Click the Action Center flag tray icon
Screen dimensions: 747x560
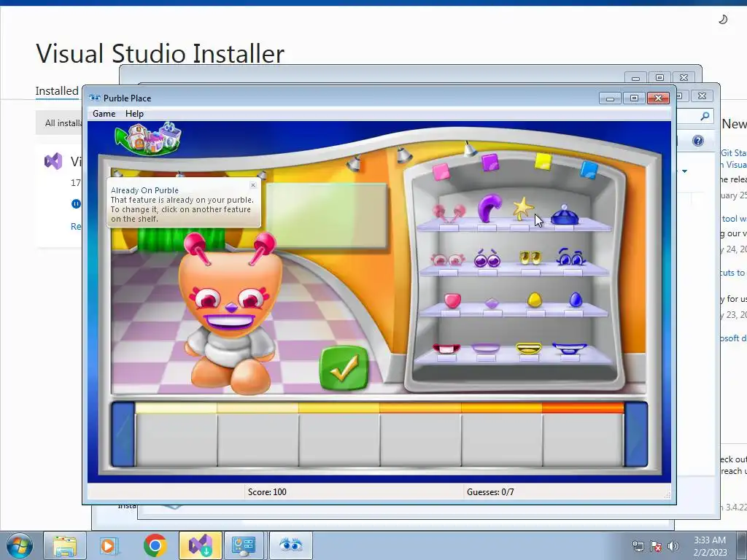(x=656, y=546)
